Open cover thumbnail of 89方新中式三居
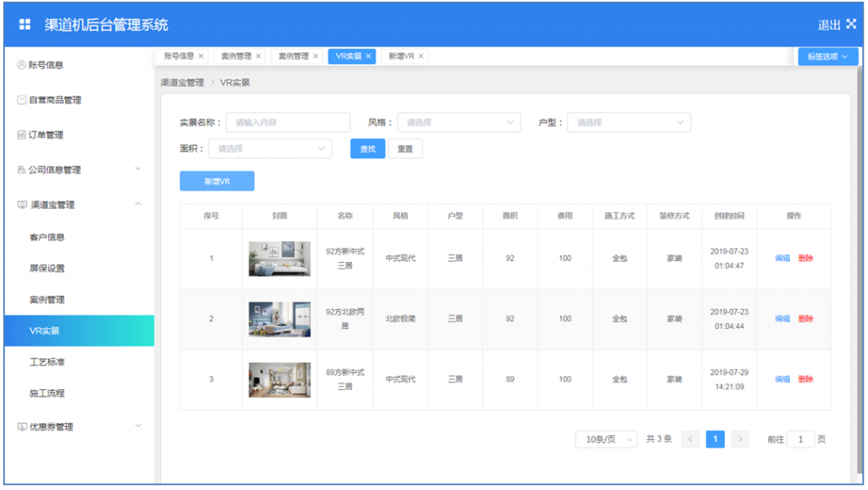 pyautogui.click(x=280, y=380)
